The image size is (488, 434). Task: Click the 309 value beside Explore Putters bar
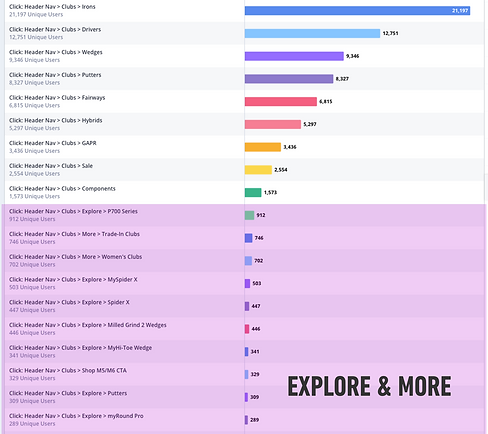255,397
